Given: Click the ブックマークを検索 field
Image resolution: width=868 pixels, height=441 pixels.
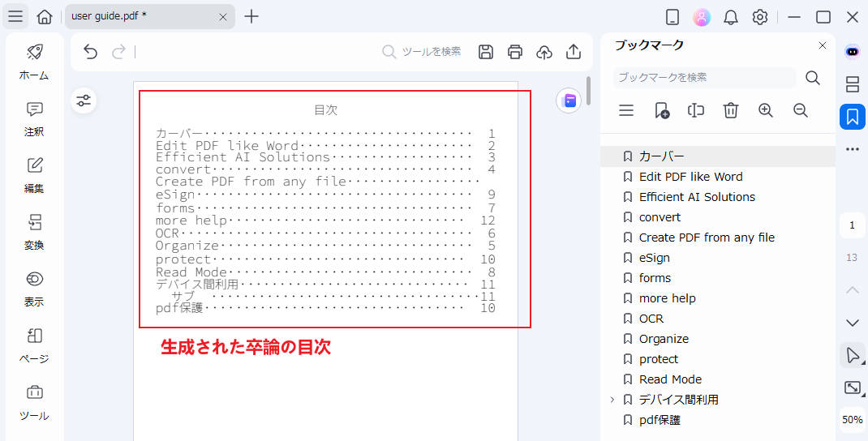Looking at the screenshot, I should point(704,78).
